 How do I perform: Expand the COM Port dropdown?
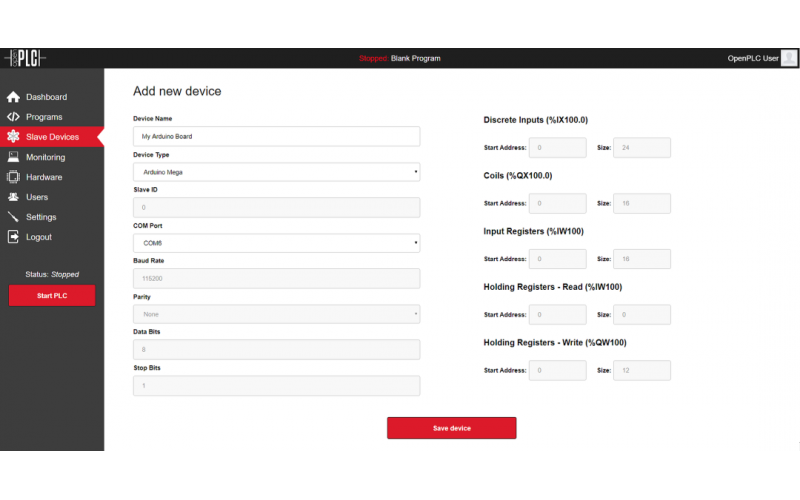276,243
